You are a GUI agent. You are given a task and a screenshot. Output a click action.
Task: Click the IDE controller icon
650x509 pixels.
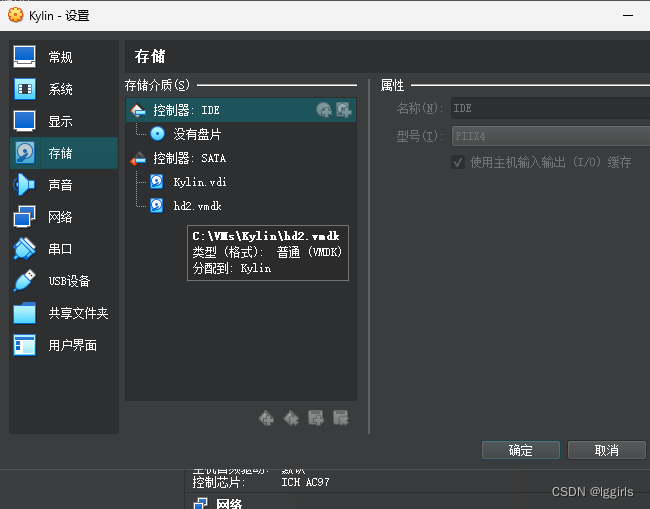[x=138, y=110]
